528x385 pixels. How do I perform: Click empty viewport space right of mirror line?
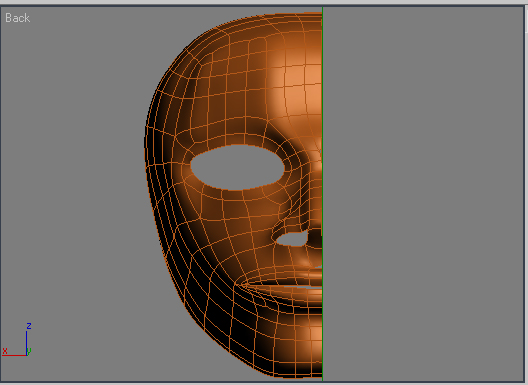click(x=423, y=194)
